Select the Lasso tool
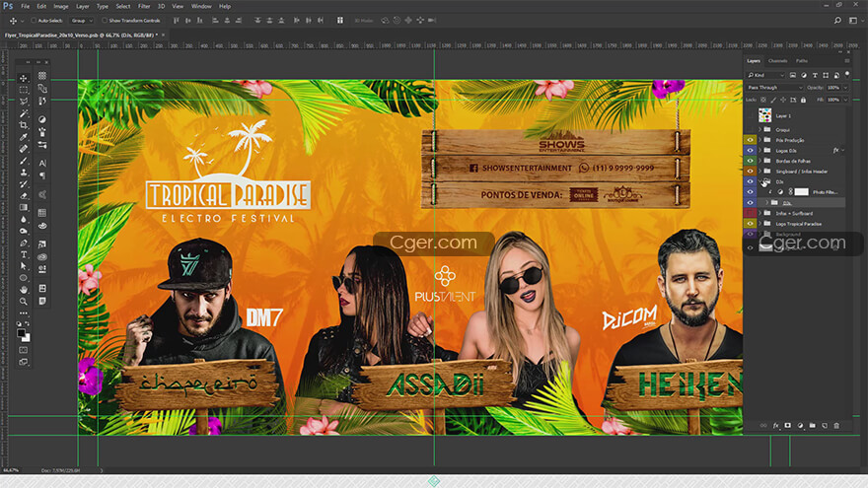Viewport: 868px width, 488px height. point(24,102)
